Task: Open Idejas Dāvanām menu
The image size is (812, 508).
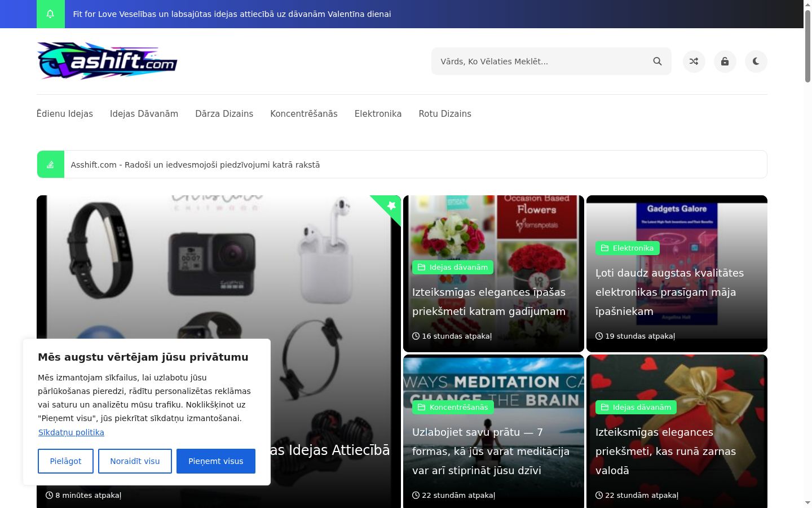Action: coord(144,113)
